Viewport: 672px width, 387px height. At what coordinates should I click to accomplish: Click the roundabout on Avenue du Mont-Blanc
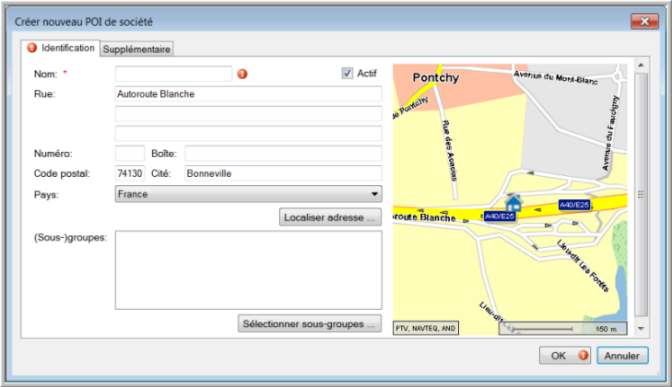pos(618,77)
